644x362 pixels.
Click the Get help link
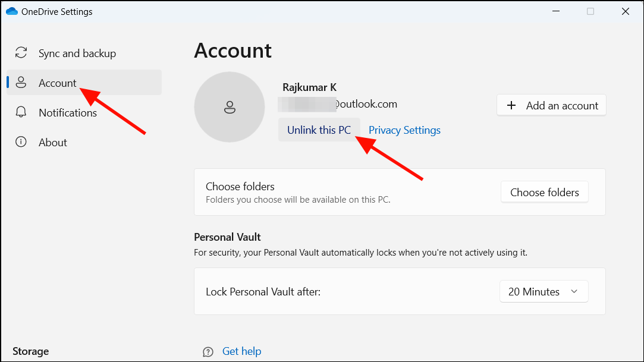(x=241, y=351)
